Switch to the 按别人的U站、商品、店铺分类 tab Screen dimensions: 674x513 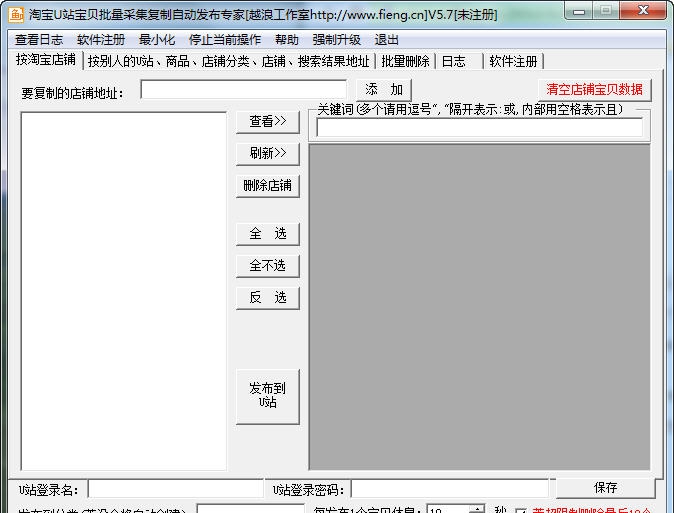click(x=229, y=61)
